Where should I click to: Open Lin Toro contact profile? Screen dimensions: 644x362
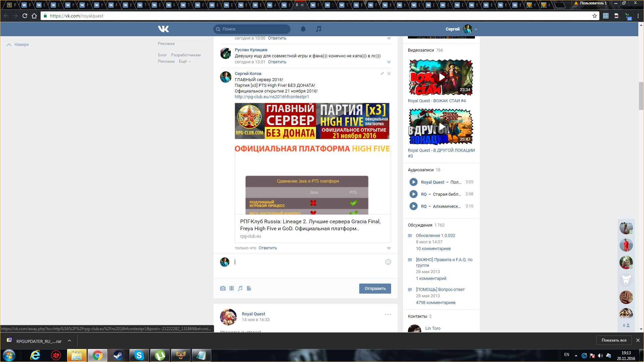click(433, 328)
